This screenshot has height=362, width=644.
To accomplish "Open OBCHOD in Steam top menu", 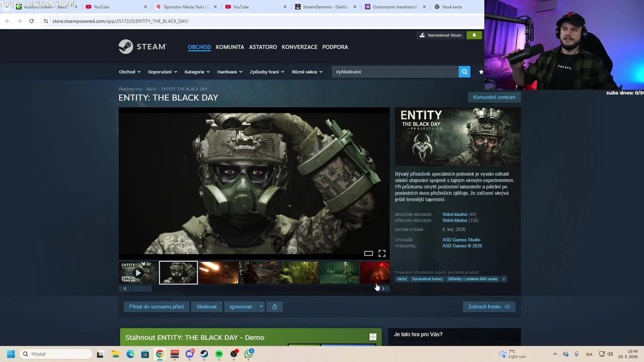I will [x=199, y=47].
